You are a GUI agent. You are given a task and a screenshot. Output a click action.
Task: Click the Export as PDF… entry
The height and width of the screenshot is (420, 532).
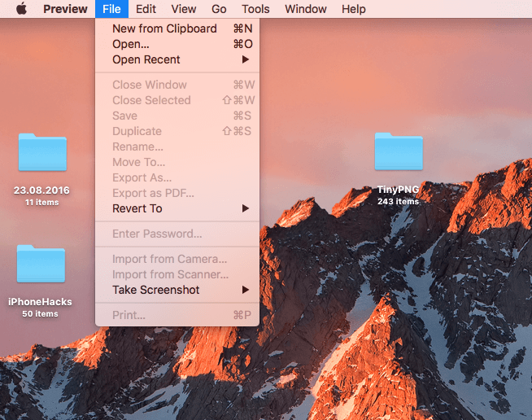(x=153, y=193)
